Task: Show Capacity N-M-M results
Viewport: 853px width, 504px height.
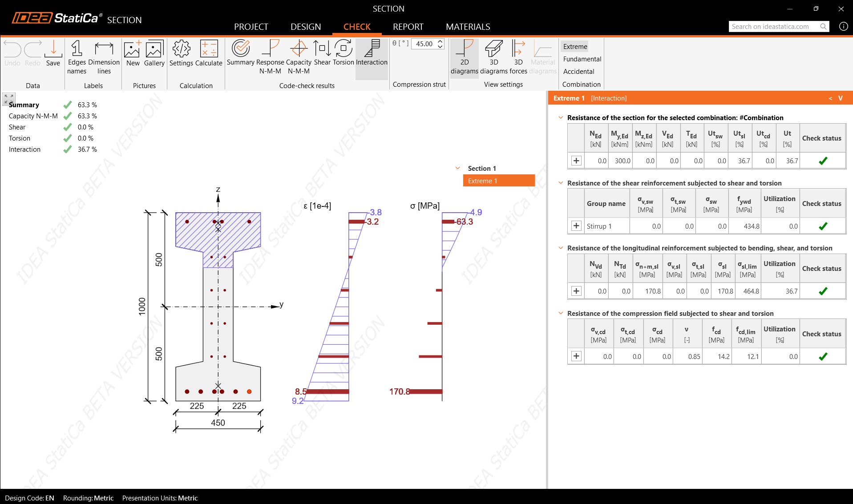Action: point(299,57)
